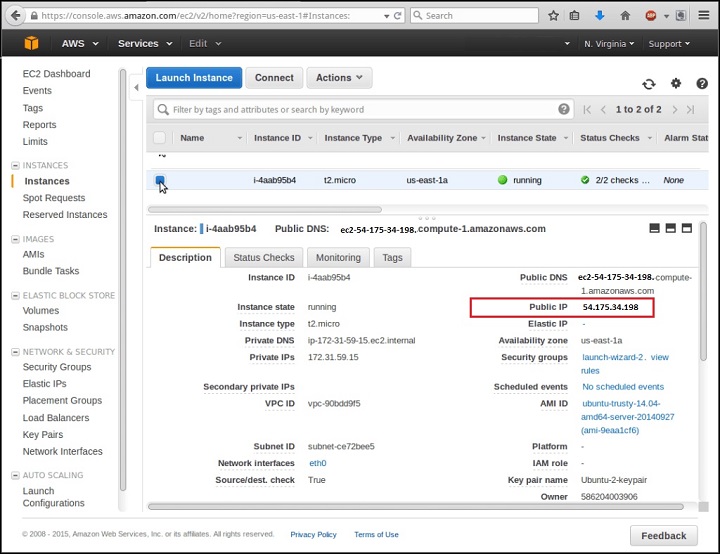Open Volumes in the sidebar
The image size is (720, 554).
[x=41, y=311]
